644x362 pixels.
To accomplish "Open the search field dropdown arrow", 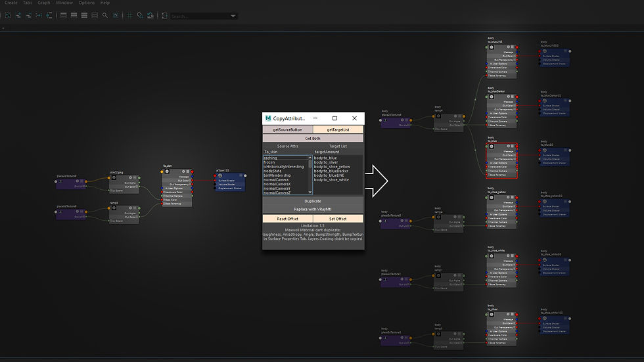I will [x=233, y=16].
